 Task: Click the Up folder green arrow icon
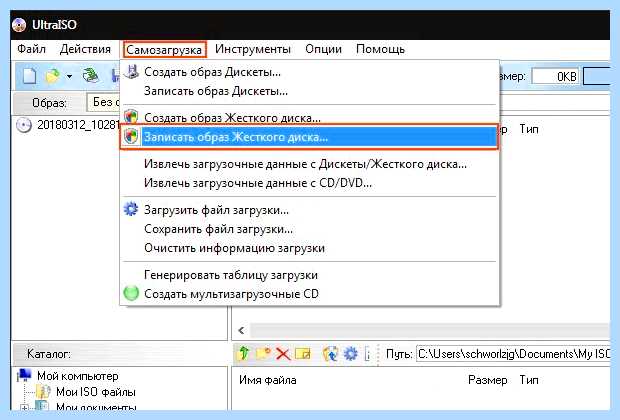pyautogui.click(x=244, y=353)
